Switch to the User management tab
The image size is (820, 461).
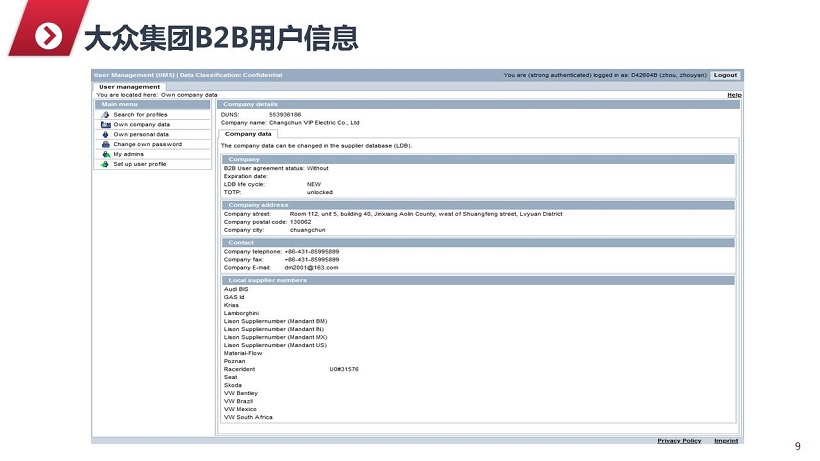point(129,87)
